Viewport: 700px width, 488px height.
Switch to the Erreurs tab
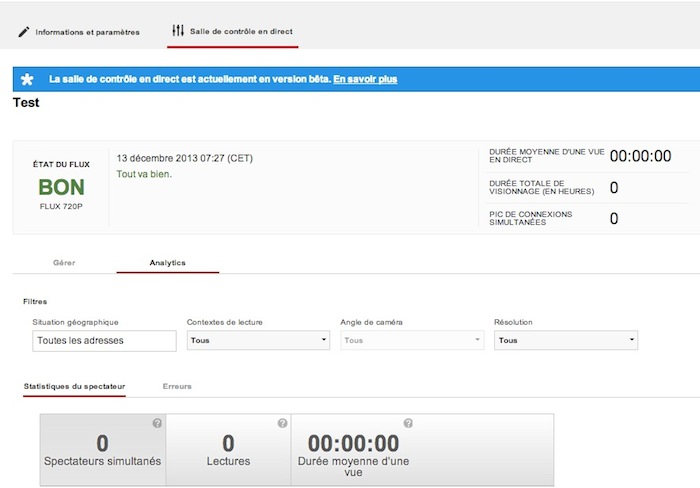[x=177, y=386]
